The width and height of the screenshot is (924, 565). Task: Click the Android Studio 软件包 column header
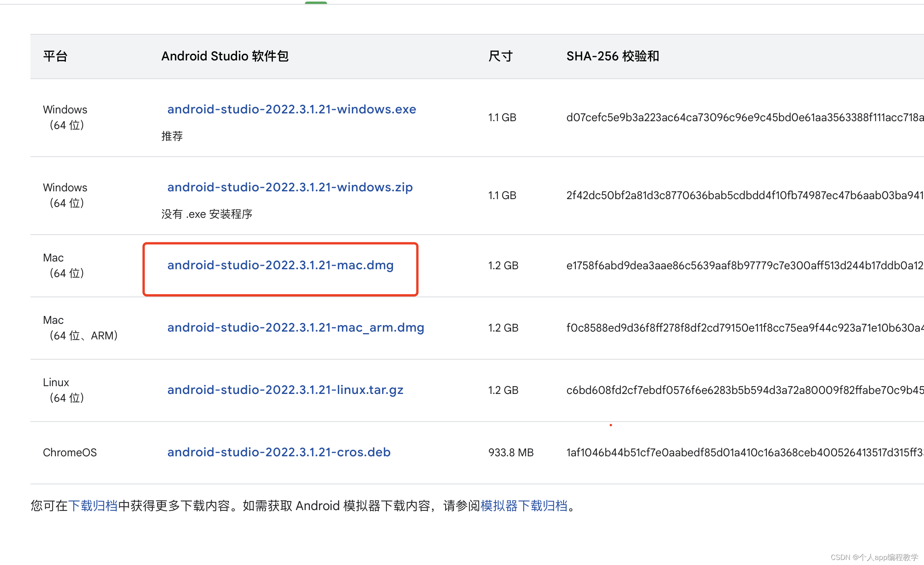click(x=225, y=56)
